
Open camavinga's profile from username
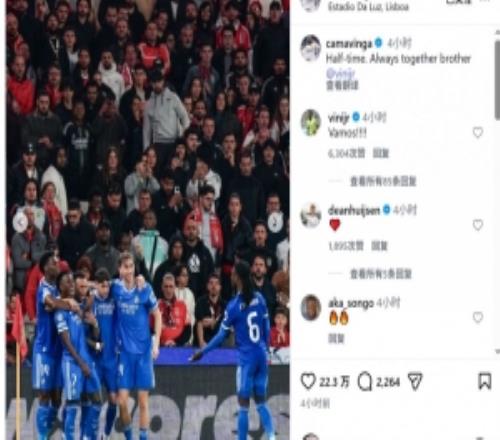tap(349, 43)
